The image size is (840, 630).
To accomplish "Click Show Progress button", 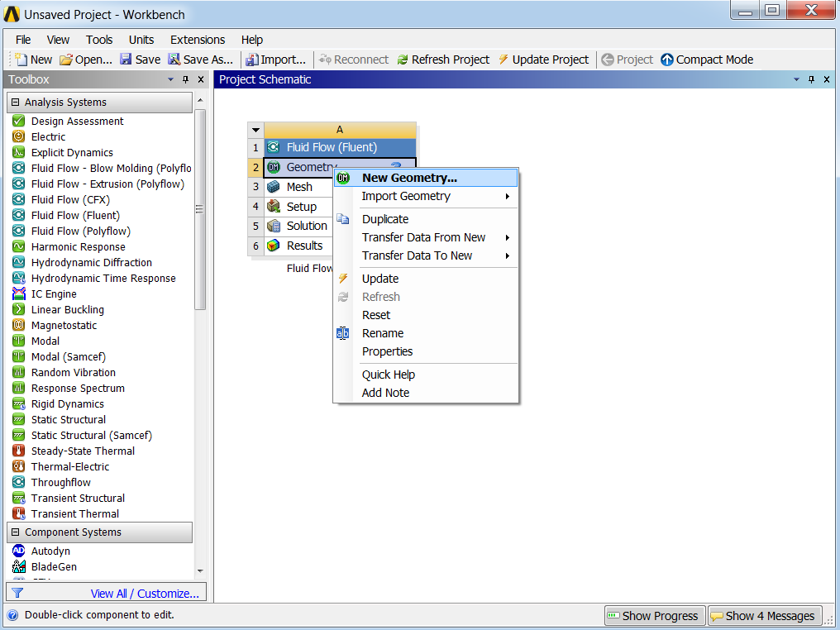I will [x=655, y=616].
